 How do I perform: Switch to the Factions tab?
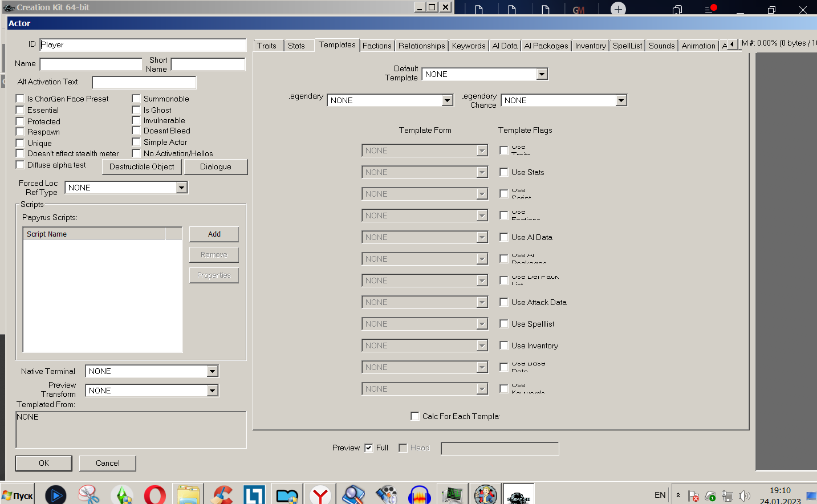click(377, 46)
